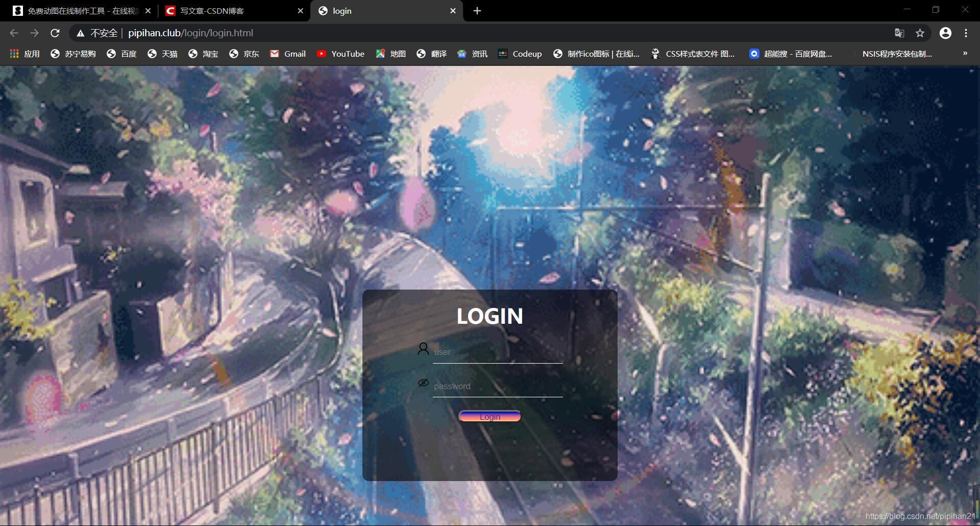Open a new browser tab

pos(477,11)
